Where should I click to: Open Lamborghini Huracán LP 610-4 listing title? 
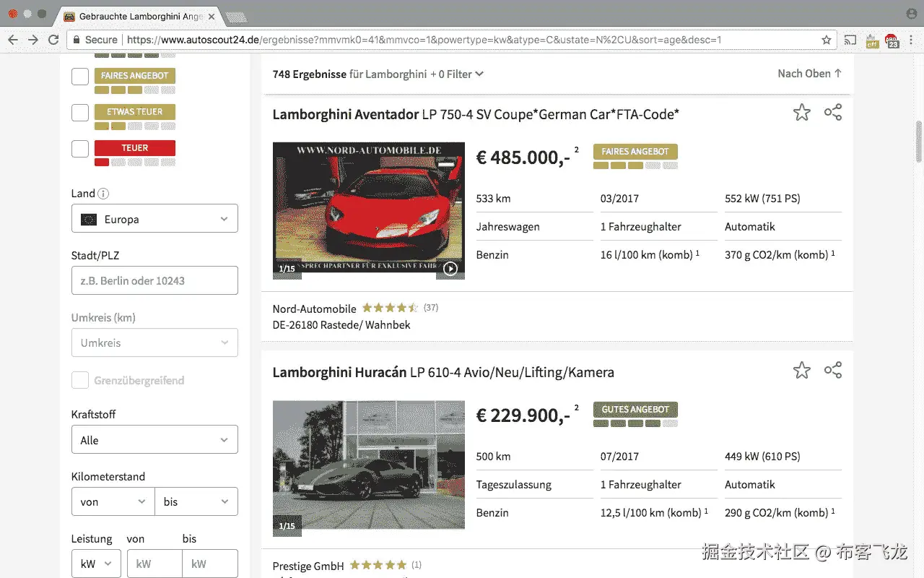[443, 373]
